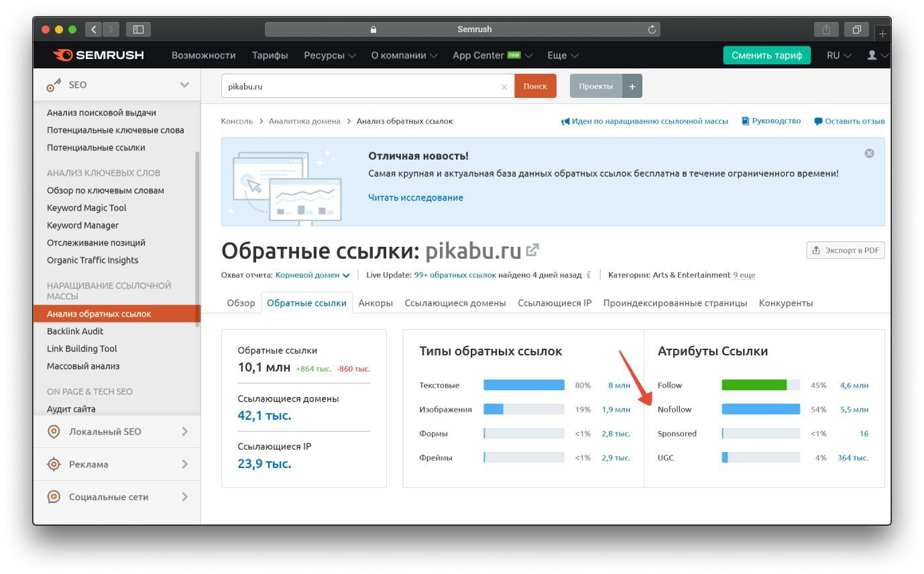The image size is (924, 574).
Task: Click the Semrush logo
Action: click(98, 55)
